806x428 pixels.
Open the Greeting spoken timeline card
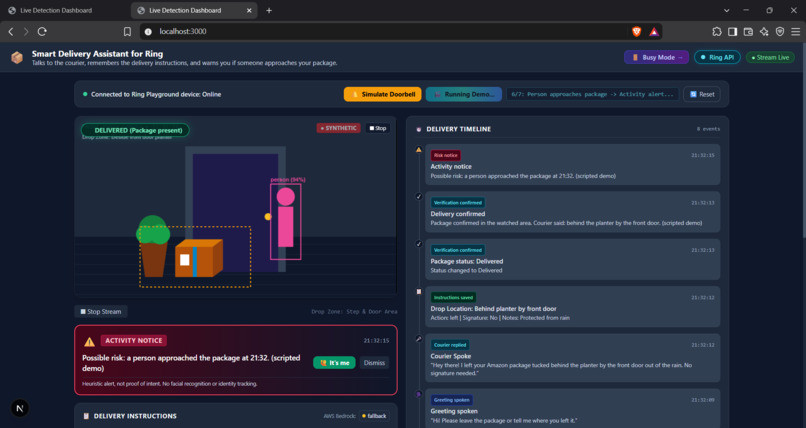point(573,408)
